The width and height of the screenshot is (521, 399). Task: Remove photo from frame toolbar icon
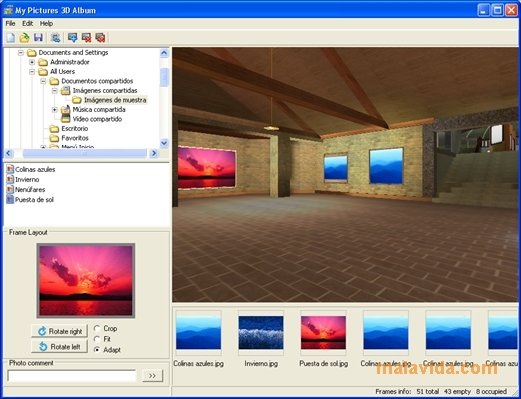[86, 38]
